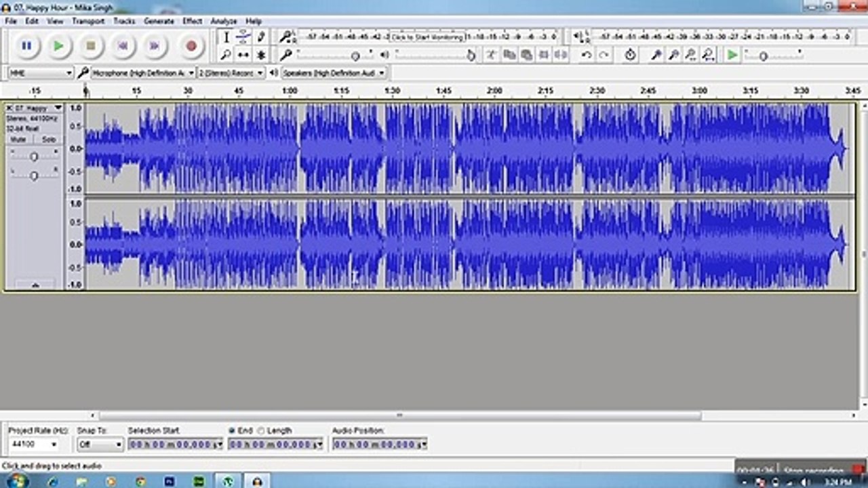Viewport: 868px width, 488px height.
Task: Open the MME audio host dropdown
Action: tap(41, 73)
